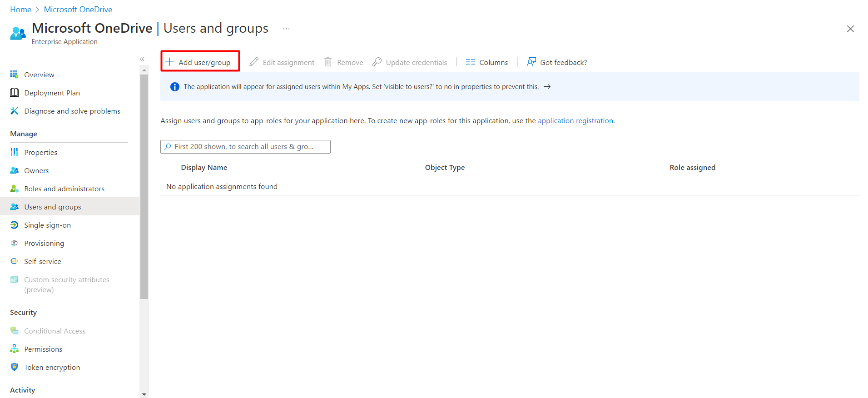
Task: Click the Owners people icon
Action: (14, 170)
